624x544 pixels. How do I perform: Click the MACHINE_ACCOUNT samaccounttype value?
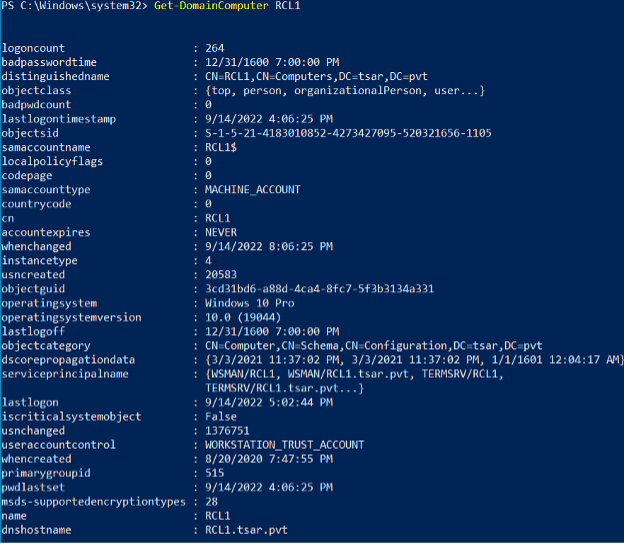[253, 190]
